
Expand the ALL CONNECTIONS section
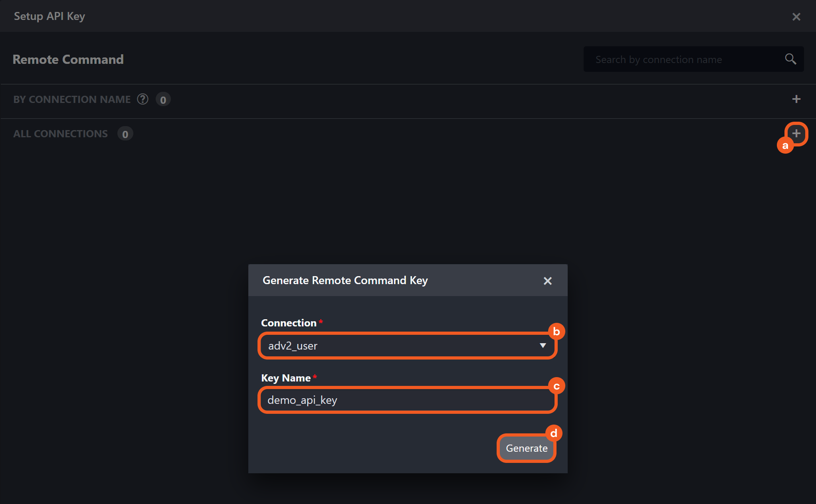pos(60,134)
